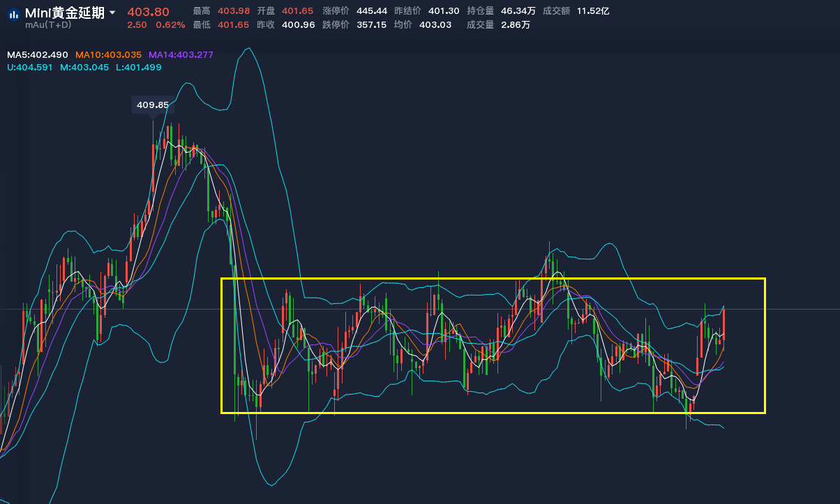Select the 成交额 value 11.52亿
The width and height of the screenshot is (840, 504).
(x=593, y=11)
